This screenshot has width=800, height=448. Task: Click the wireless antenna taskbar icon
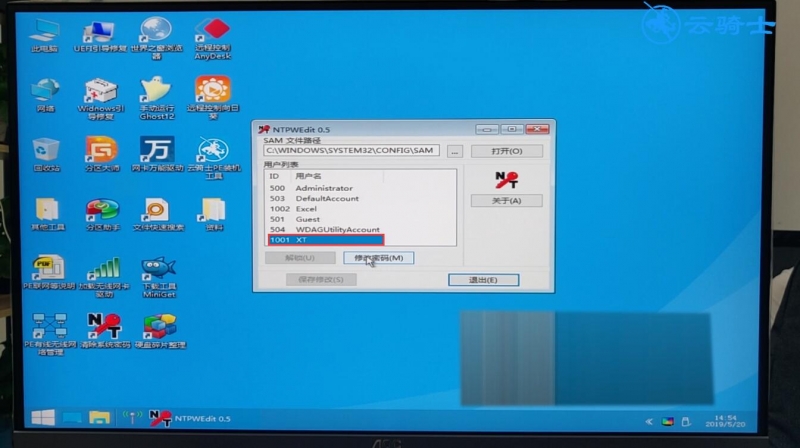(132, 418)
